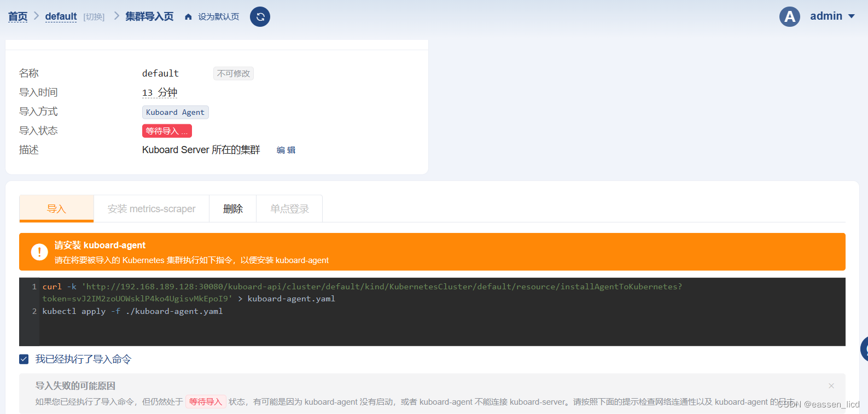Image resolution: width=868 pixels, height=414 pixels.
Task: Click the 等待导入 tag in failure notice
Action: point(206,402)
